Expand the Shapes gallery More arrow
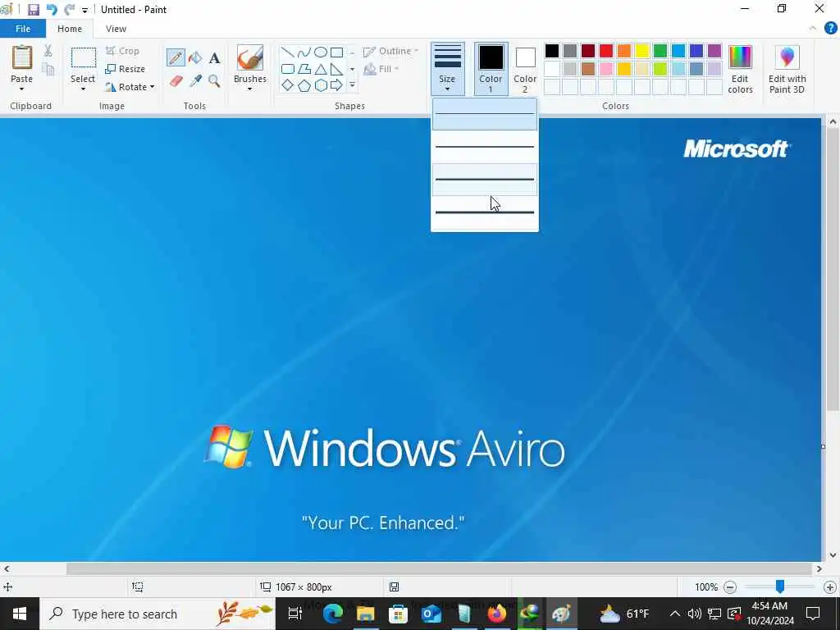This screenshot has width=840, height=630. coord(352,85)
